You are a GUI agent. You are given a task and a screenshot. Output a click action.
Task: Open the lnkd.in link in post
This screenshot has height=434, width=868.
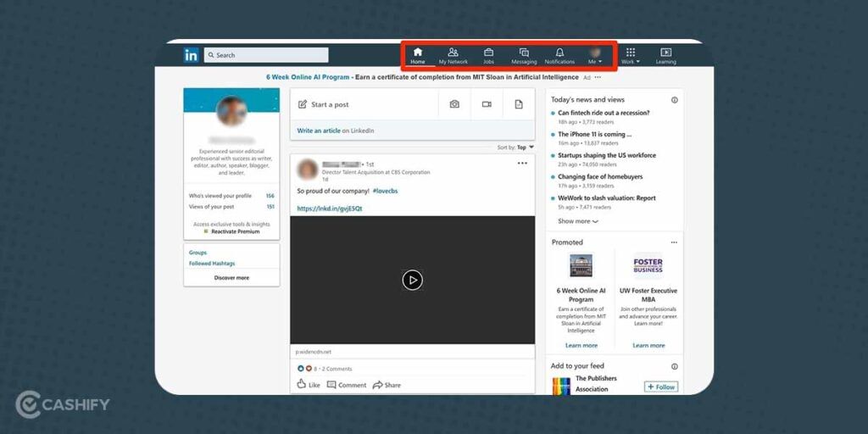click(330, 209)
